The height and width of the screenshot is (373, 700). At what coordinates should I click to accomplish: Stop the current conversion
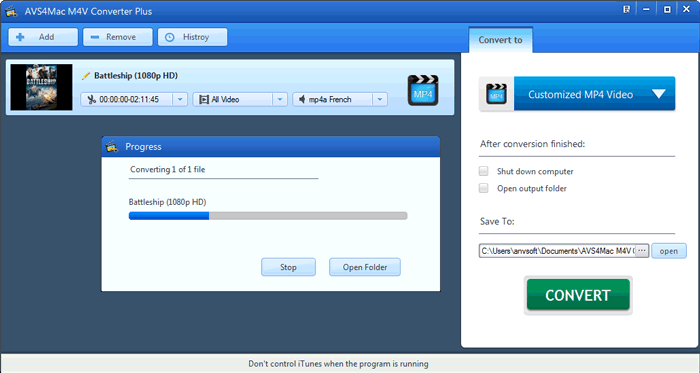[288, 267]
